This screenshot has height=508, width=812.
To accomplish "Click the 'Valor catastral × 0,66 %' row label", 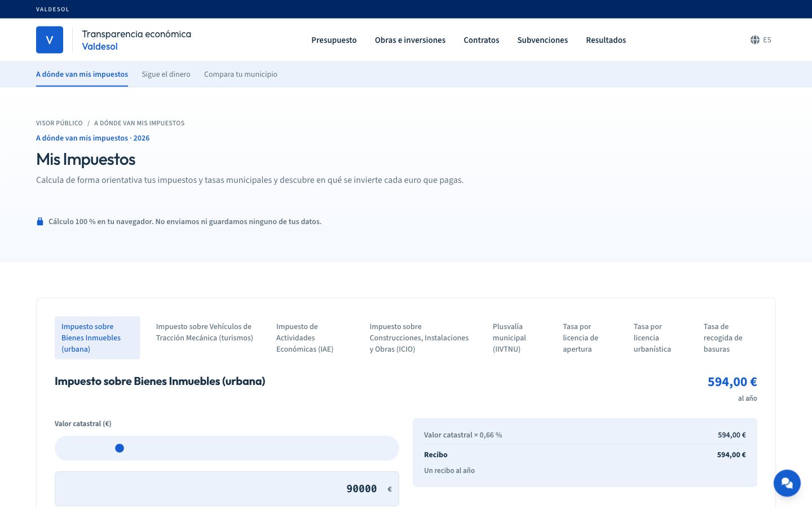I will [463, 435].
